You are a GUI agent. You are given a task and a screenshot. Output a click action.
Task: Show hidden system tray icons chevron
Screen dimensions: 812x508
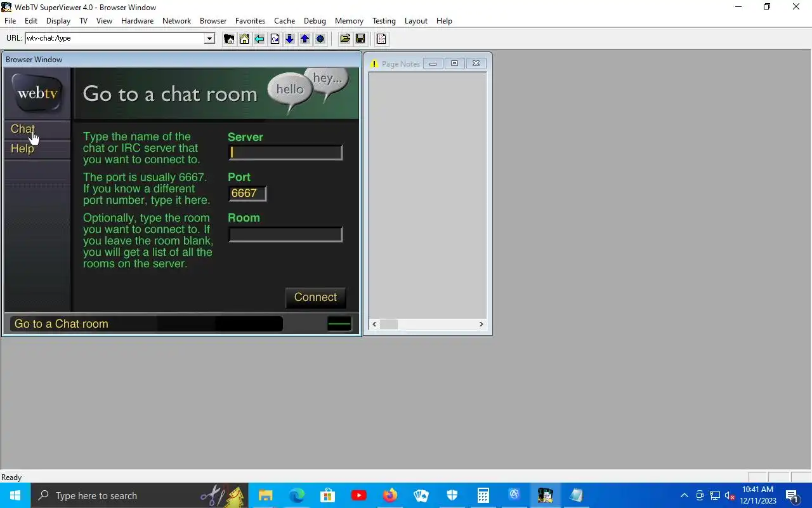pyautogui.click(x=684, y=496)
